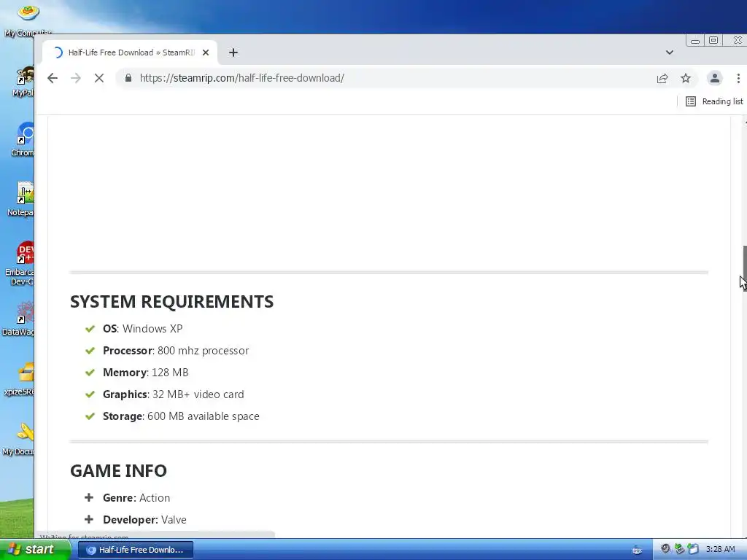Click the Developer plus icon
This screenshot has width=747, height=560.
click(89, 519)
